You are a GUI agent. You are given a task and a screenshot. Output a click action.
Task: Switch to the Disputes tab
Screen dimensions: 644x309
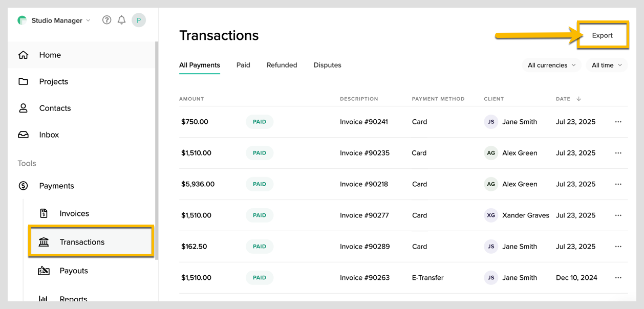[x=327, y=65]
